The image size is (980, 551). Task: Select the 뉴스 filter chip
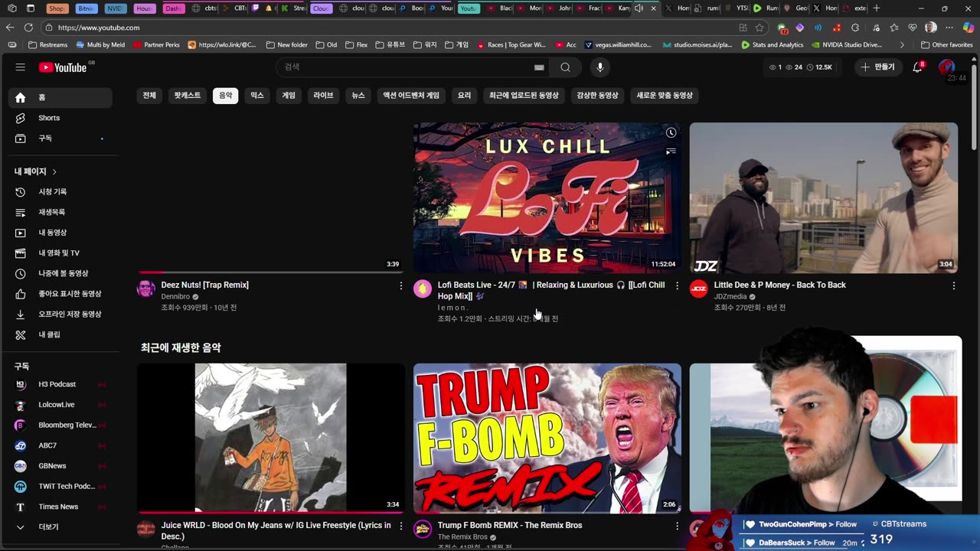pyautogui.click(x=358, y=96)
